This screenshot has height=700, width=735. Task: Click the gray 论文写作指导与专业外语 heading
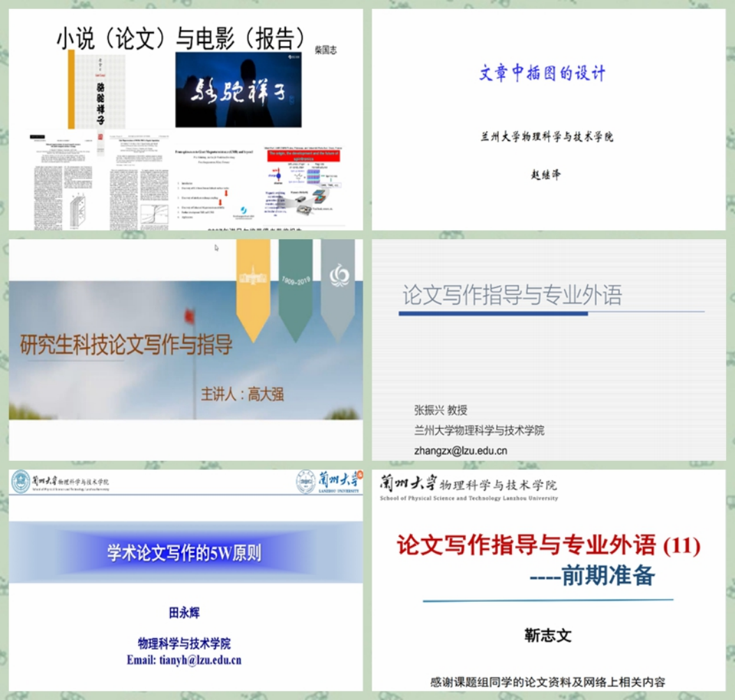click(x=512, y=296)
